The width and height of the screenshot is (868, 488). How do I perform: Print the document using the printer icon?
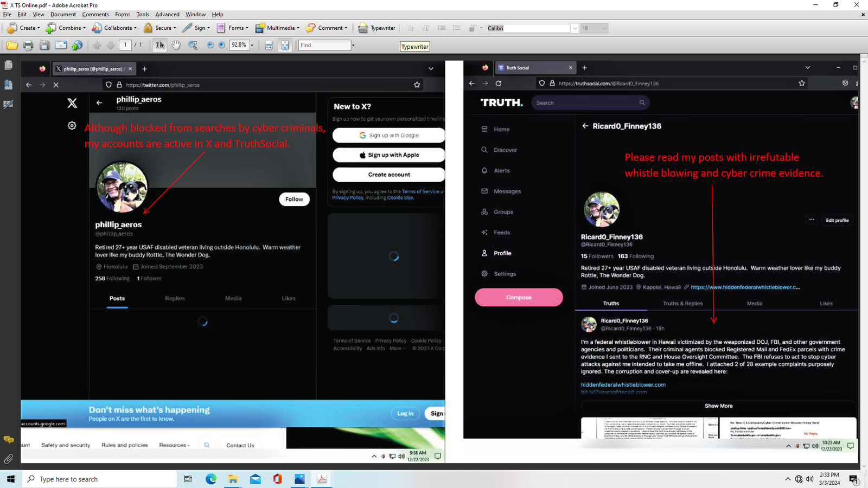tap(28, 46)
